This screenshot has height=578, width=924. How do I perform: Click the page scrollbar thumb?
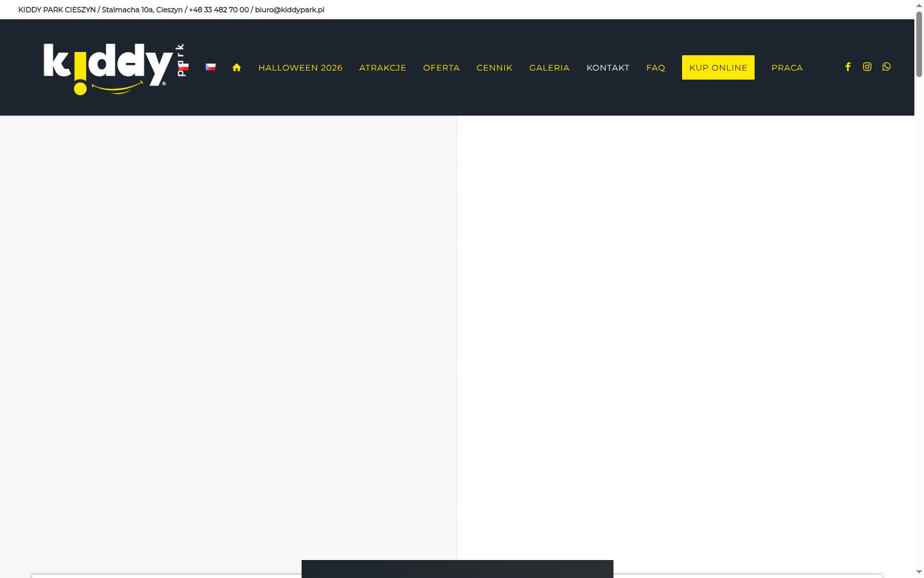919,44
